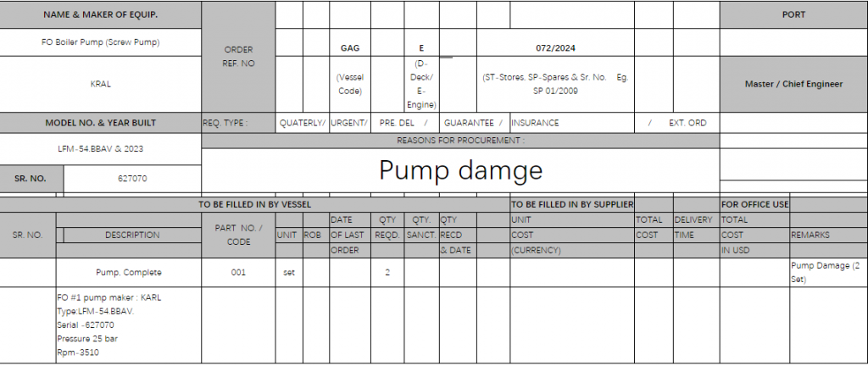The width and height of the screenshot is (868, 366).
Task: Click the 'MODEL NO. & YEAR BUILT' header cell
Action: click(x=100, y=123)
